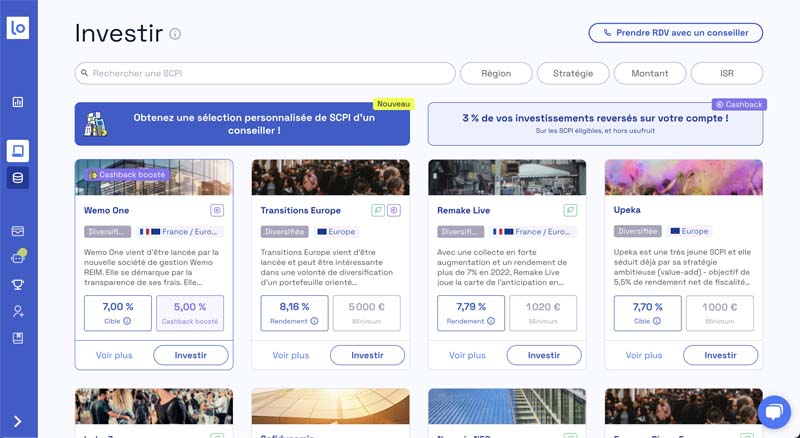The height and width of the screenshot is (438, 800).
Task: Click the 8,16 % Rendement box
Action: point(294,313)
